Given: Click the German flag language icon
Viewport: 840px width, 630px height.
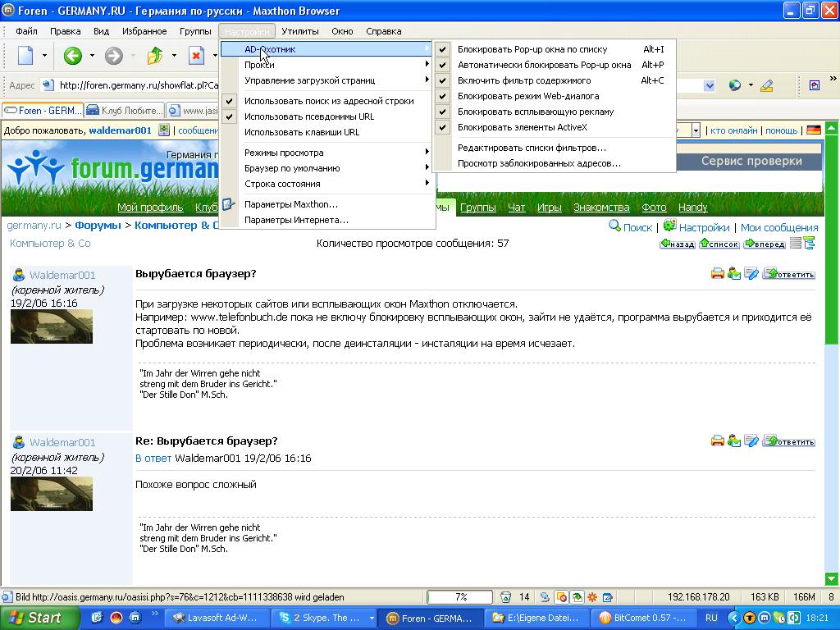Looking at the screenshot, I should (x=814, y=130).
